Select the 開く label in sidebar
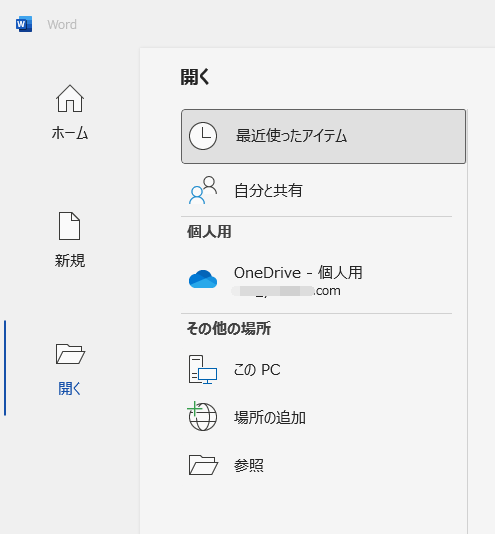 pyautogui.click(x=70, y=388)
